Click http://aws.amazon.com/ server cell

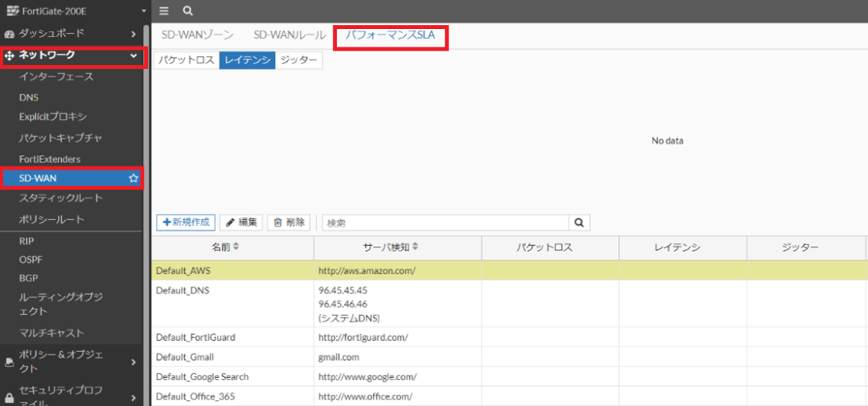(x=366, y=271)
